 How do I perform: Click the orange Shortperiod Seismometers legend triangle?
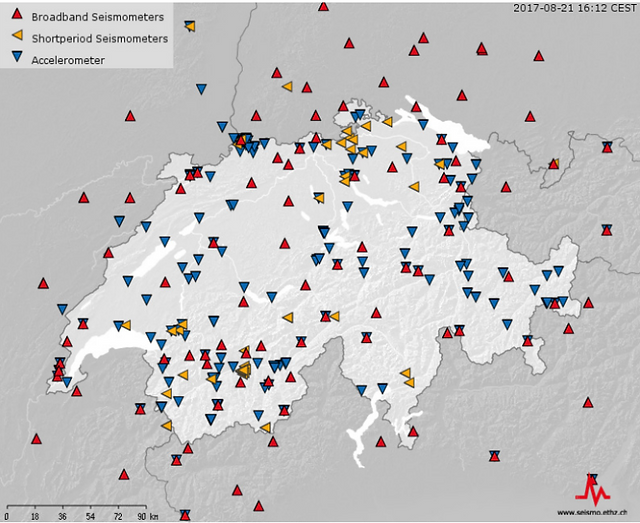17,36
